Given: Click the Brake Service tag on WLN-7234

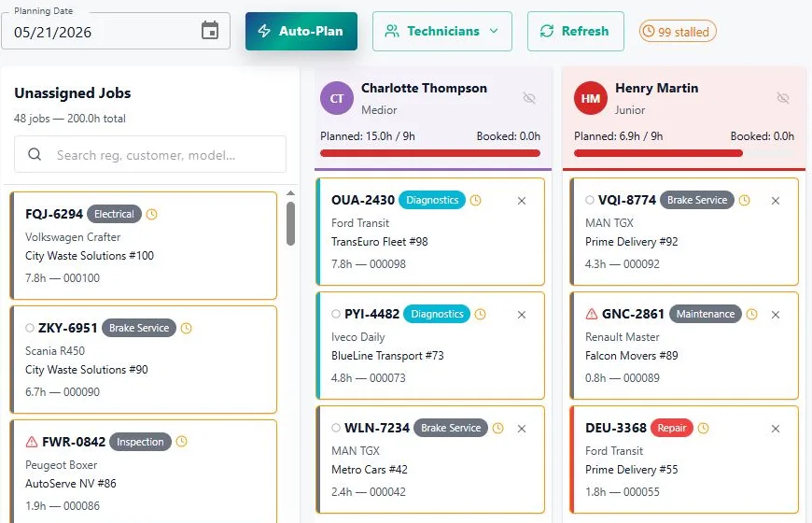Looking at the screenshot, I should tap(451, 428).
